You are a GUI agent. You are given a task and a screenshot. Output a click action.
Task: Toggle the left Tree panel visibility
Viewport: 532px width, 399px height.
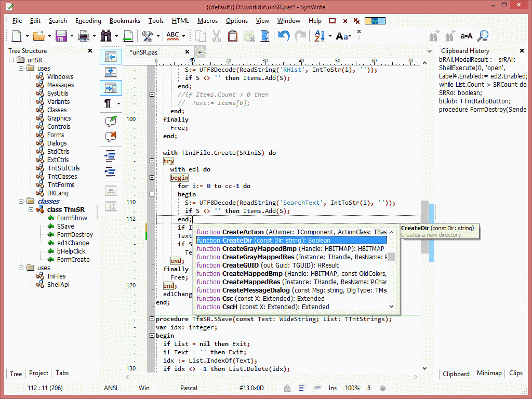pyautogui.click(x=111, y=56)
